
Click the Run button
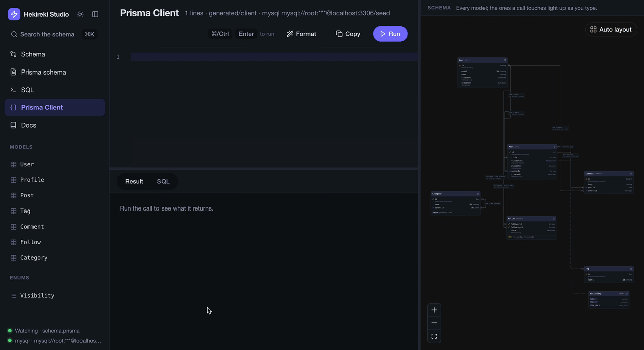[x=390, y=34]
